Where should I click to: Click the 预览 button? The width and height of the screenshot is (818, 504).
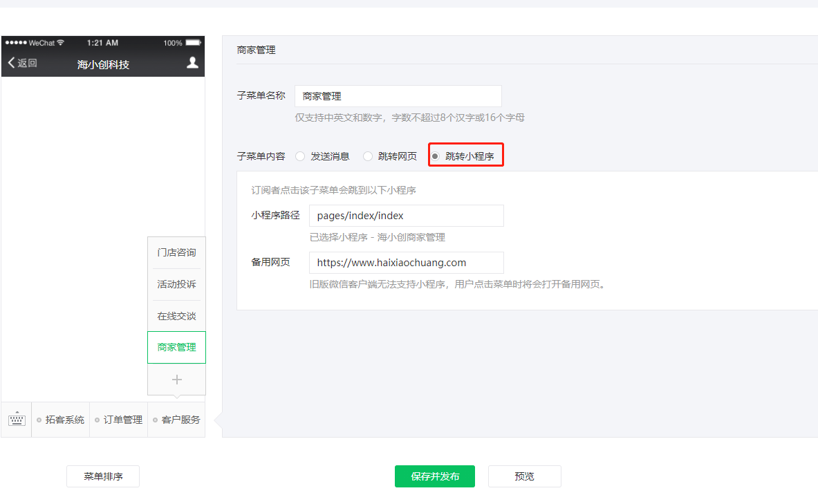tap(524, 476)
